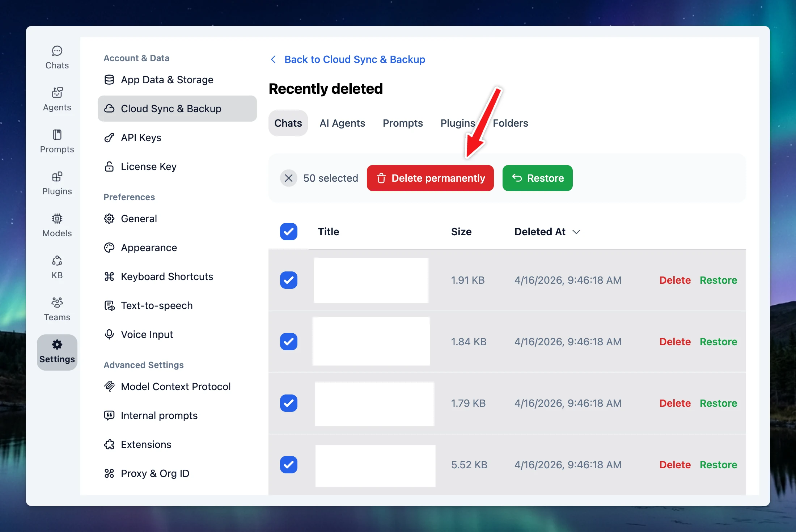Image resolution: width=796 pixels, height=532 pixels.
Task: Click the Size column header
Action: pyautogui.click(x=461, y=232)
